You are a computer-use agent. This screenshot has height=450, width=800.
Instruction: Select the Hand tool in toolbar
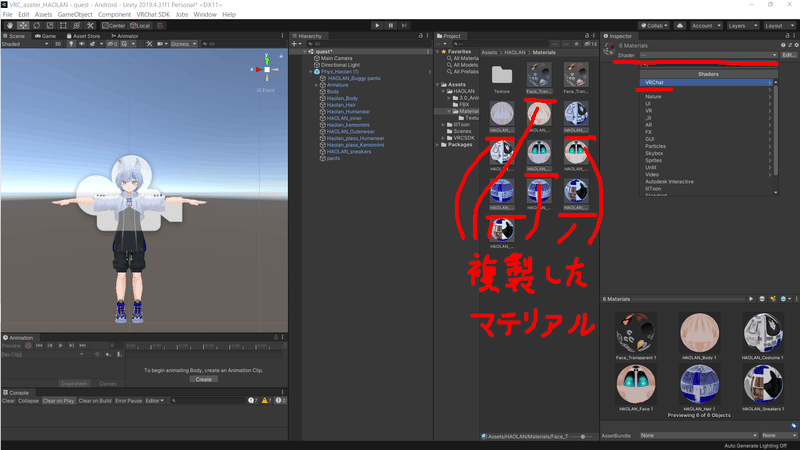click(10, 26)
